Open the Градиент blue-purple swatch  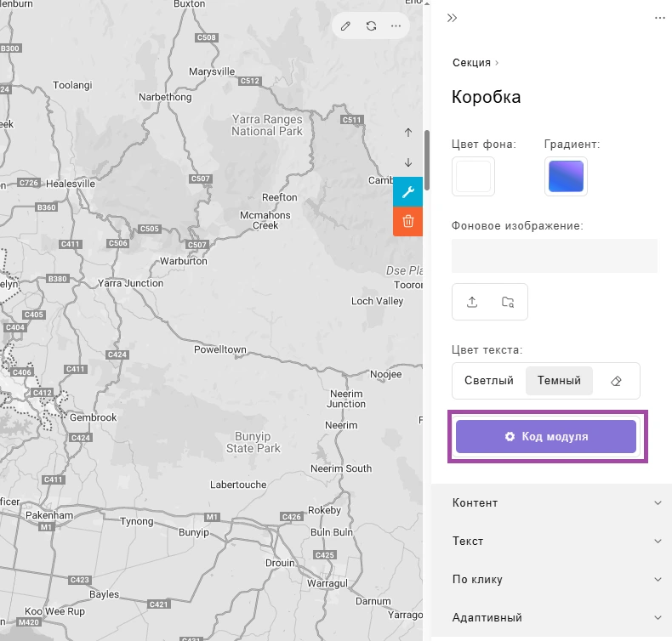pyautogui.click(x=566, y=177)
